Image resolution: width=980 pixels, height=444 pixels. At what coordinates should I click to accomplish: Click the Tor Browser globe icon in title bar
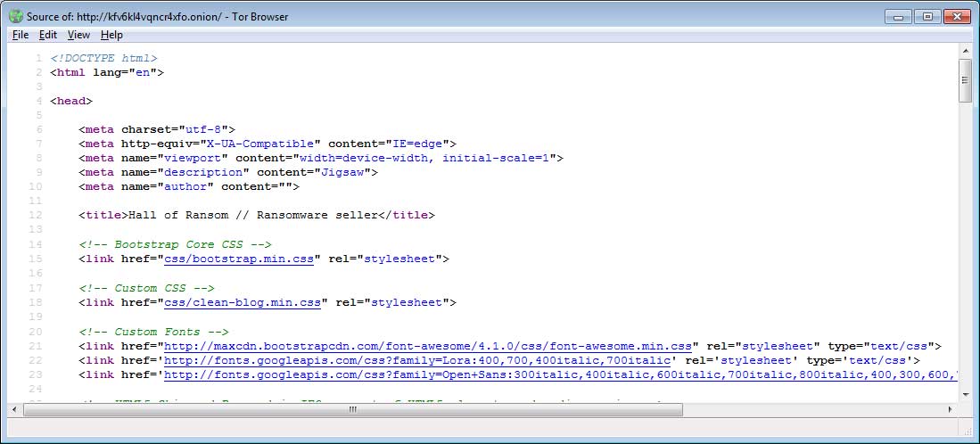click(x=16, y=17)
